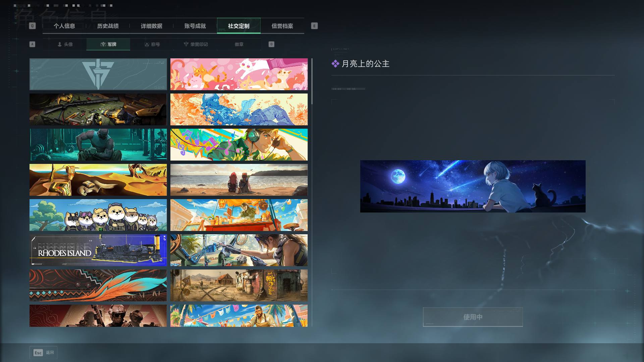The image size is (644, 362).
Task: Click the E key next-tab icon
Action: pyautogui.click(x=314, y=26)
